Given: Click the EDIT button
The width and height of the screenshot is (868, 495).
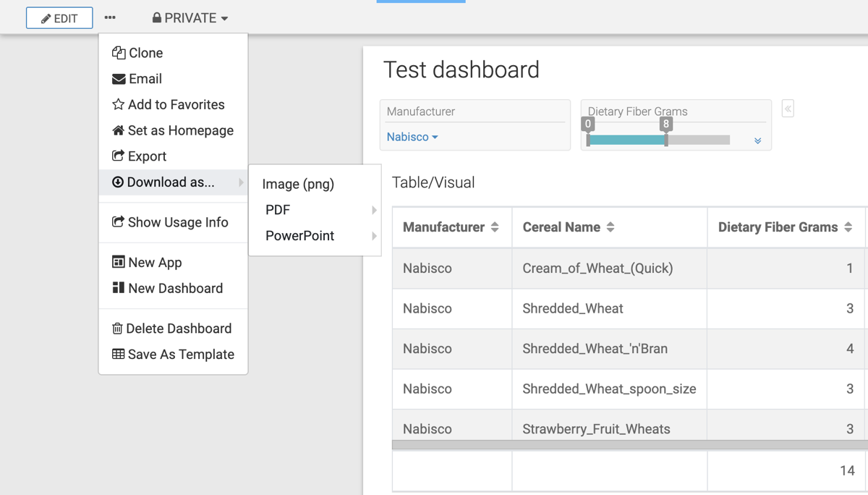Looking at the screenshot, I should tap(59, 18).
